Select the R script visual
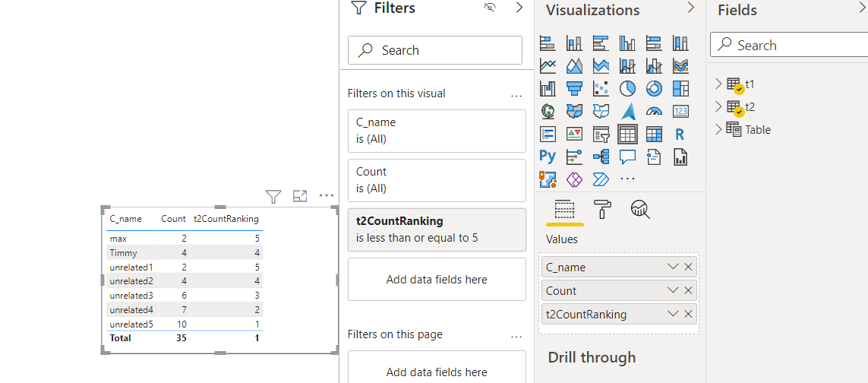This screenshot has height=383, width=868. pos(680,134)
